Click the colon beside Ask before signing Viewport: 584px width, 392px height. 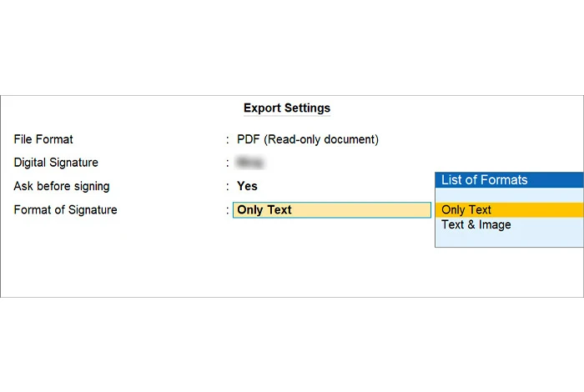coord(228,187)
